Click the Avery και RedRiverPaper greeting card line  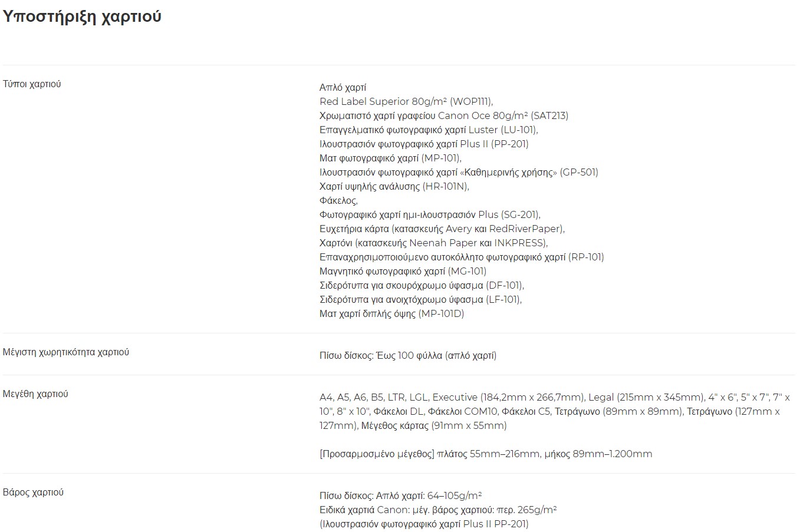(442, 229)
